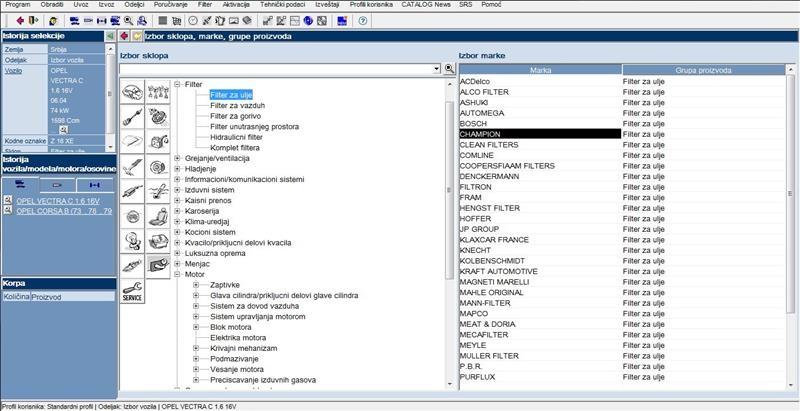Expand the Grejanje/ventilacija tree node

pos(178,159)
